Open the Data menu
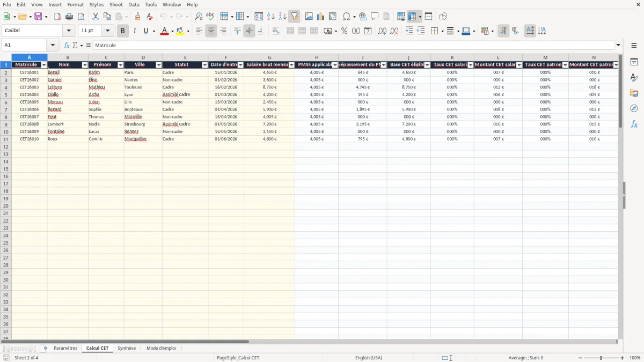The height and width of the screenshot is (362, 644). point(134,4)
